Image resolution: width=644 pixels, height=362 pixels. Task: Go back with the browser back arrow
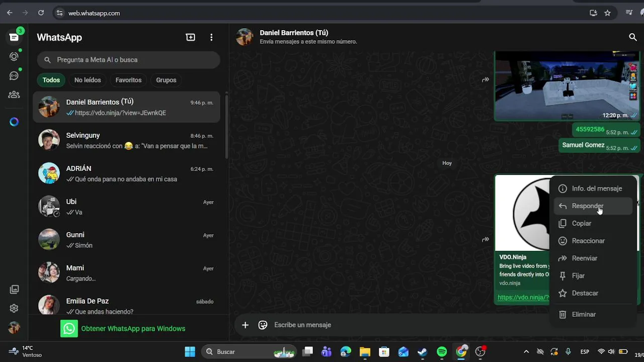[10, 13]
